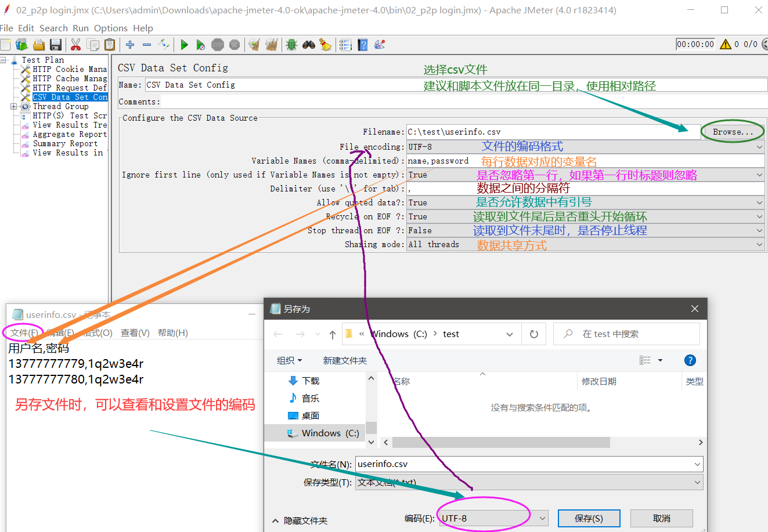Open the Recycle on EOF dropdown
This screenshot has width=768, height=532.
[x=760, y=216]
